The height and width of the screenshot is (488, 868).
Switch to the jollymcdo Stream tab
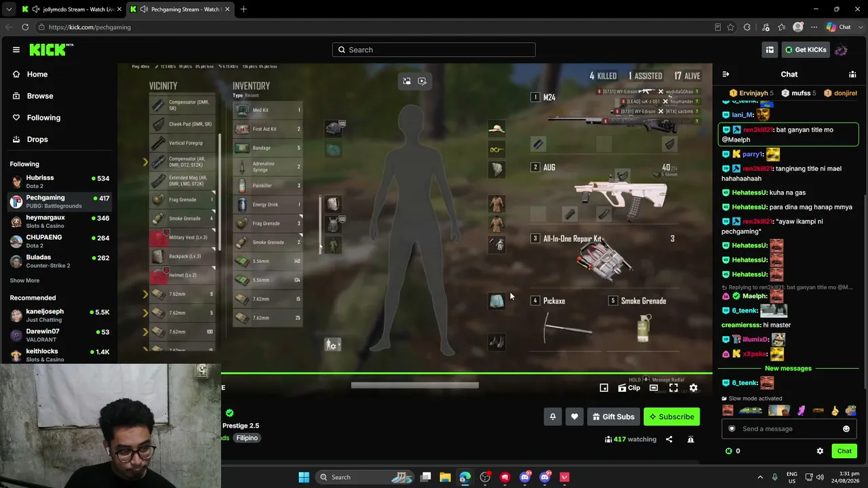pyautogui.click(x=71, y=9)
